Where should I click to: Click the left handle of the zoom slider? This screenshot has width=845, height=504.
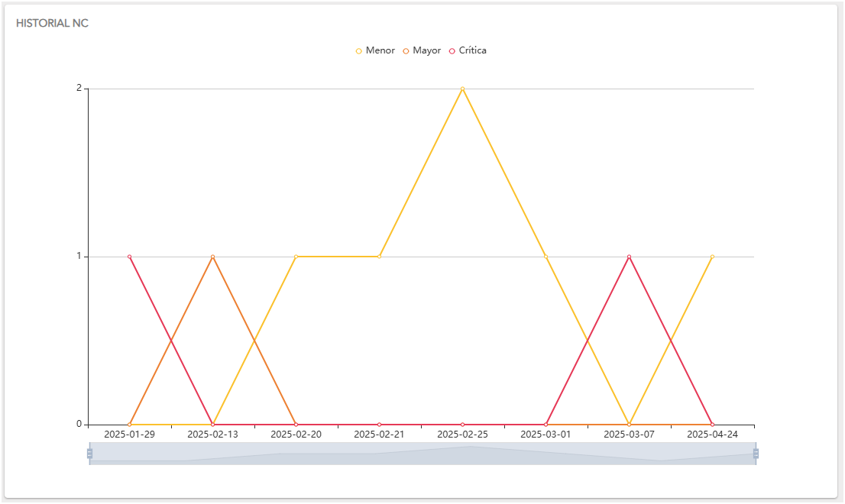pyautogui.click(x=89, y=454)
